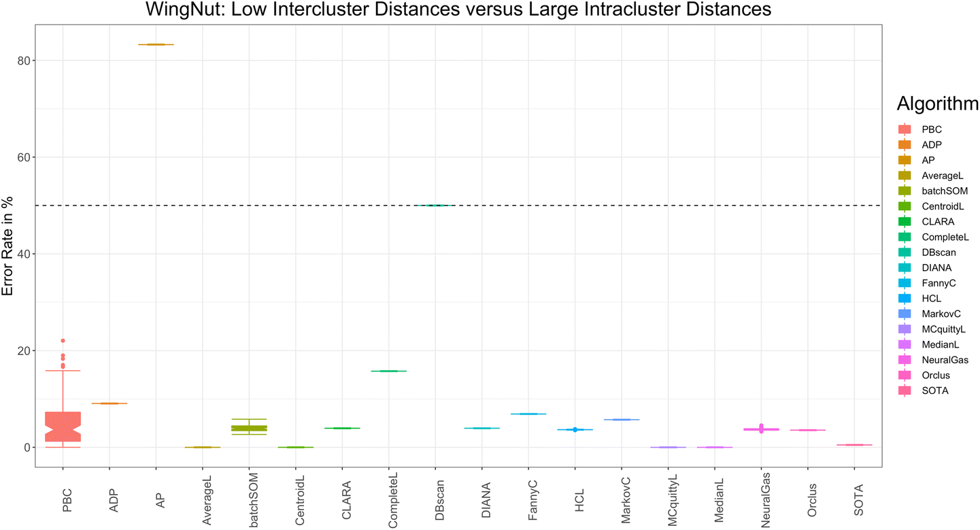The width and height of the screenshot is (980, 530).
Task: Click the red notched PBC box plot
Action: 63,427
